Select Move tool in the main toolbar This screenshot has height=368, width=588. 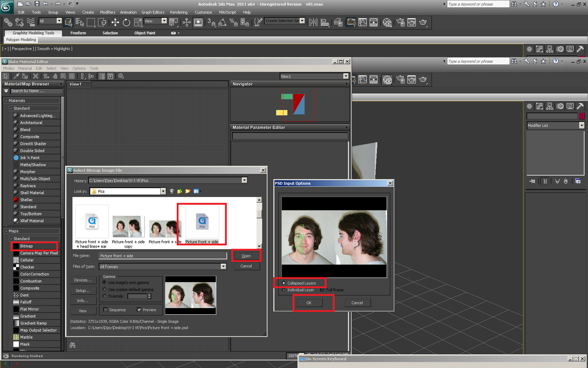click(x=115, y=22)
